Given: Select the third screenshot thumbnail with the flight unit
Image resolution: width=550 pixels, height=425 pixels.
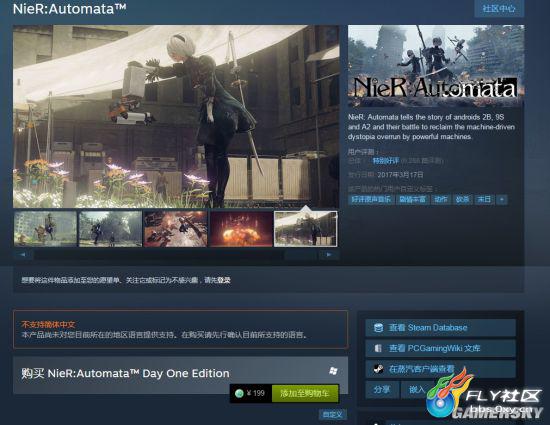Looking at the screenshot, I should tap(175, 229).
